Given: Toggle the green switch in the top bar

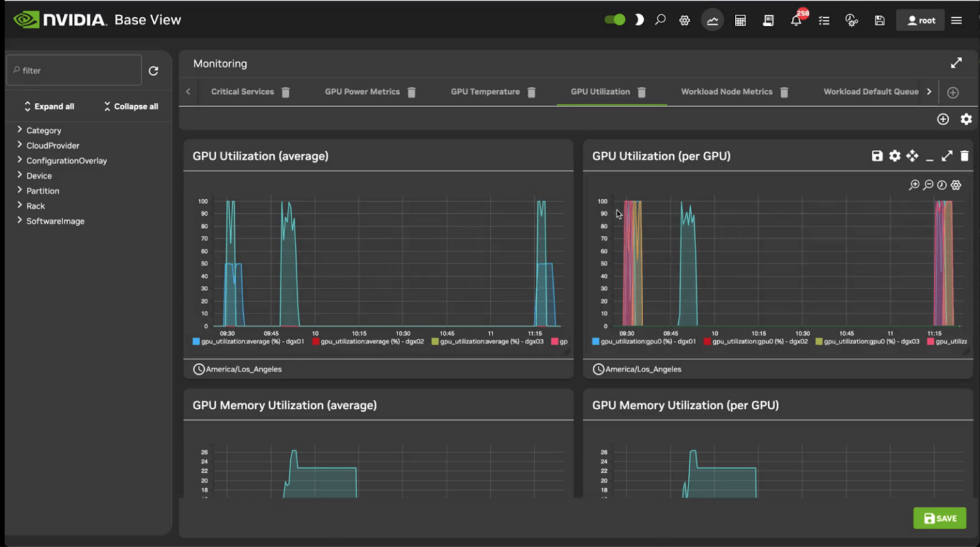Looking at the screenshot, I should [x=615, y=20].
